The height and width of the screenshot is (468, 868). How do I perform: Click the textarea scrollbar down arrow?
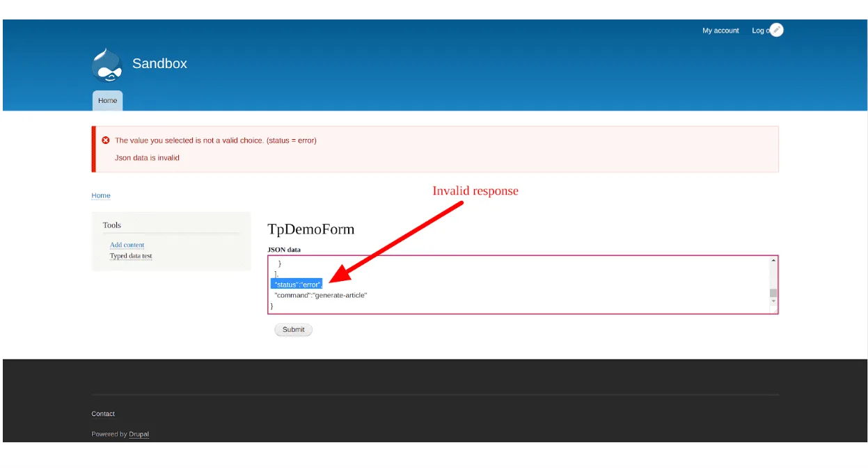(773, 300)
